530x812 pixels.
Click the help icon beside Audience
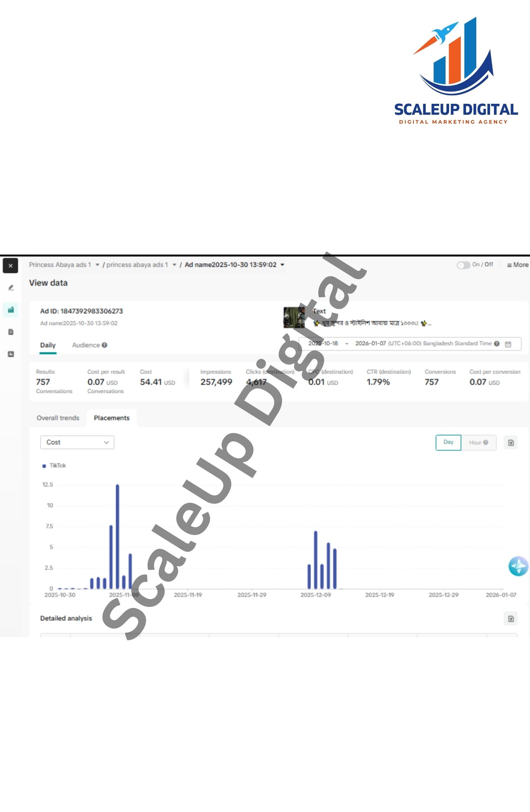[105, 345]
